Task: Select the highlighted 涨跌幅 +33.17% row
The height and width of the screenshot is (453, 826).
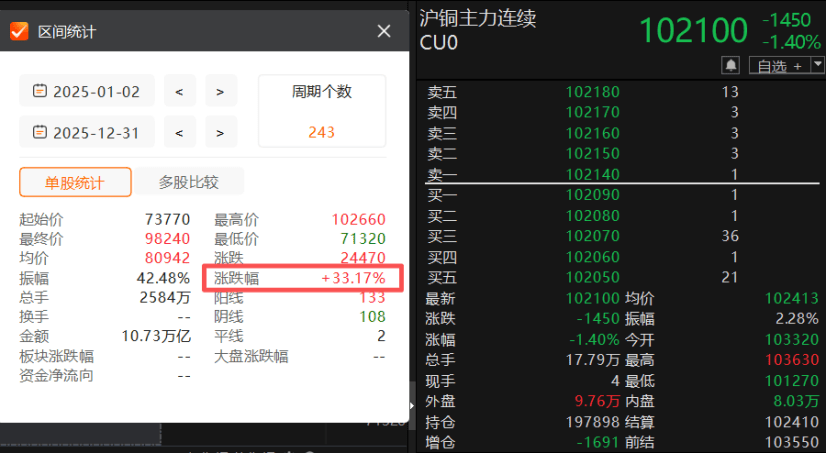Action: [302, 278]
